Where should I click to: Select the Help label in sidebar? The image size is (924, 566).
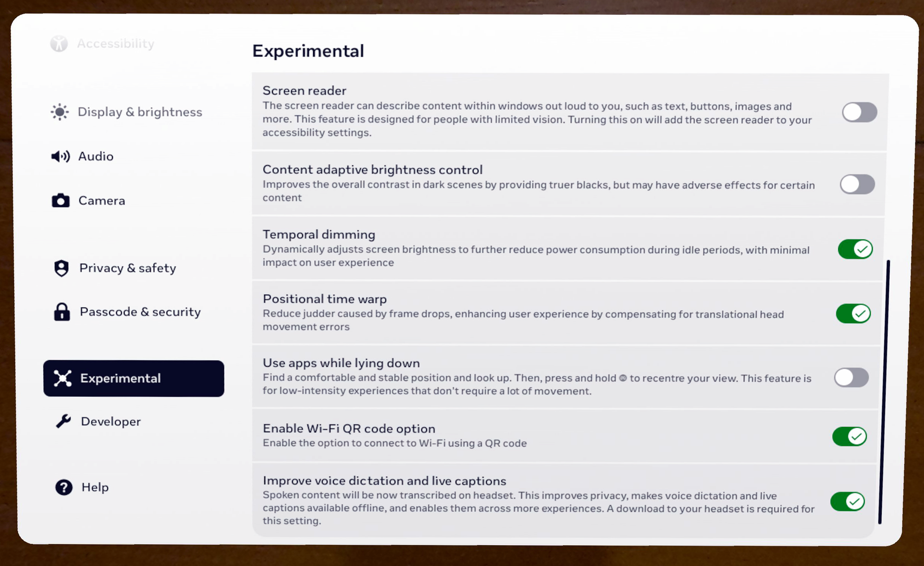[x=95, y=487]
